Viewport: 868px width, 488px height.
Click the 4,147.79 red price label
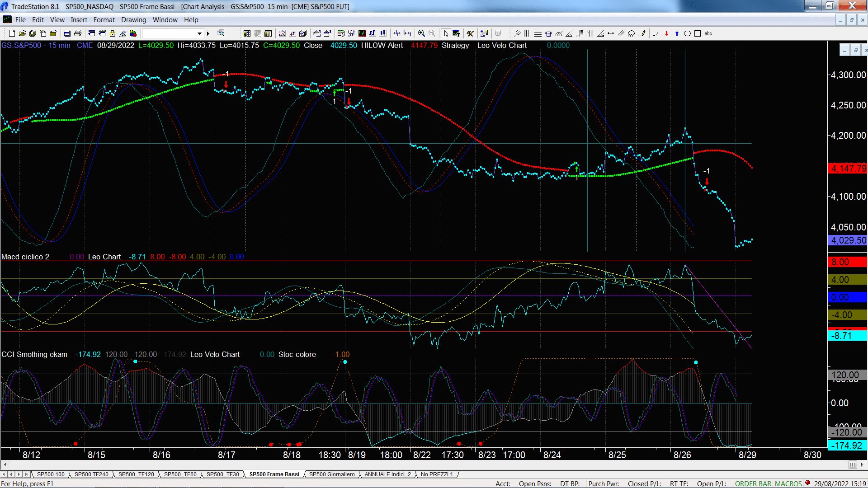pos(847,169)
